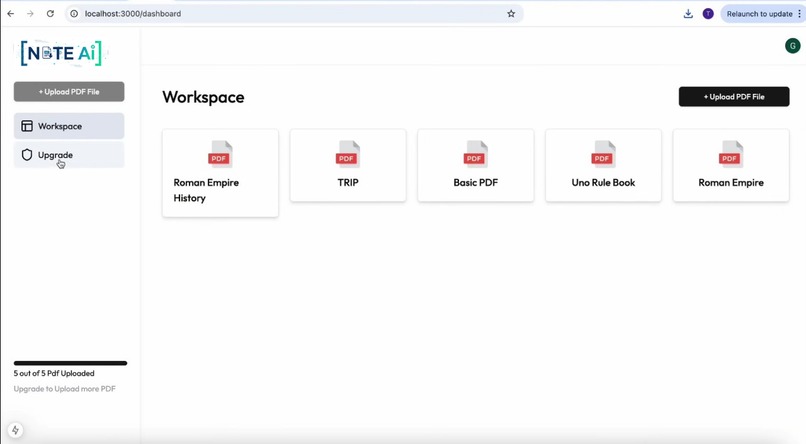This screenshot has height=444, width=806.
Task: Open Upgrade in the sidebar
Action: (69, 155)
